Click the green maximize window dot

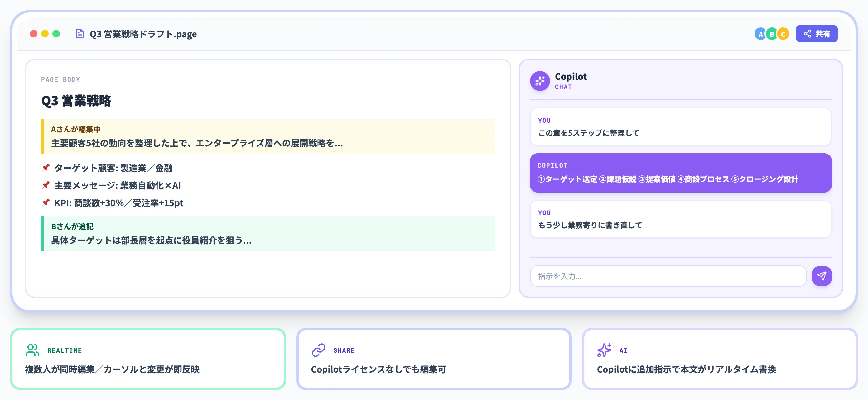(56, 34)
